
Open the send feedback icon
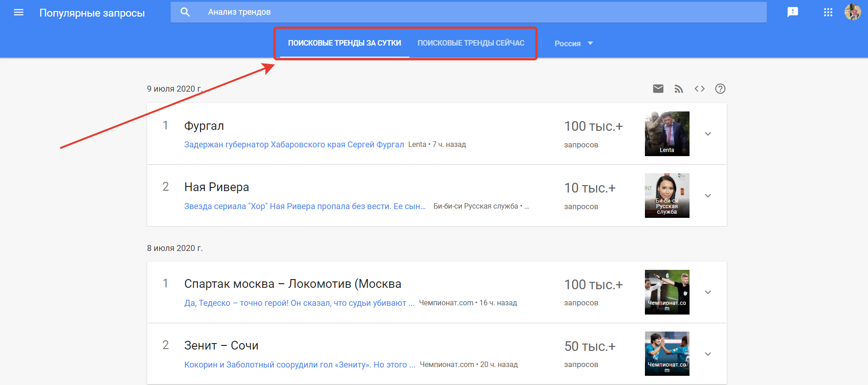coord(793,12)
